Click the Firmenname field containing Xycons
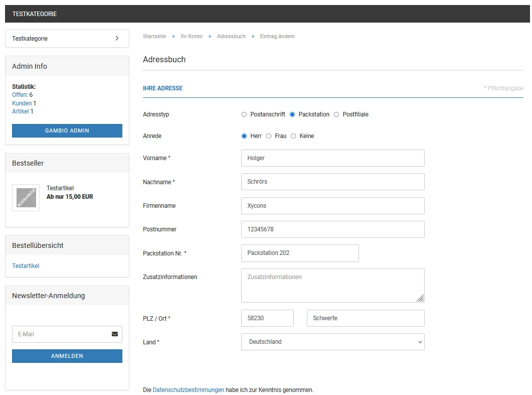Viewport: 532px width, 395px height. point(333,206)
